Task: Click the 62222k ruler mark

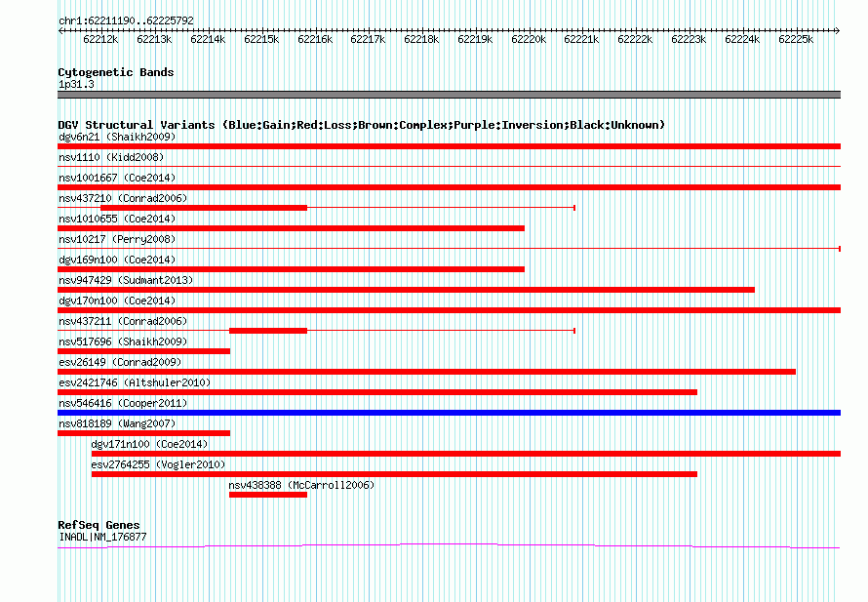Action: [636, 39]
